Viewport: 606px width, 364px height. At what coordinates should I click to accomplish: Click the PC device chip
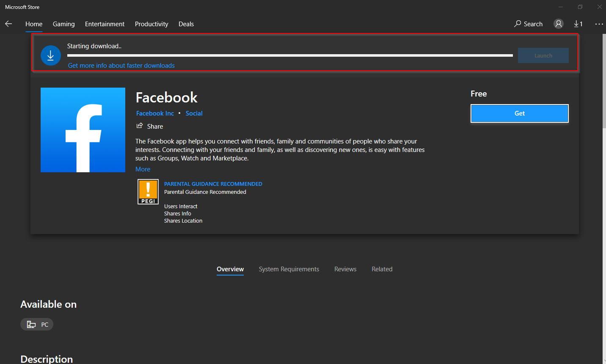coord(37,324)
